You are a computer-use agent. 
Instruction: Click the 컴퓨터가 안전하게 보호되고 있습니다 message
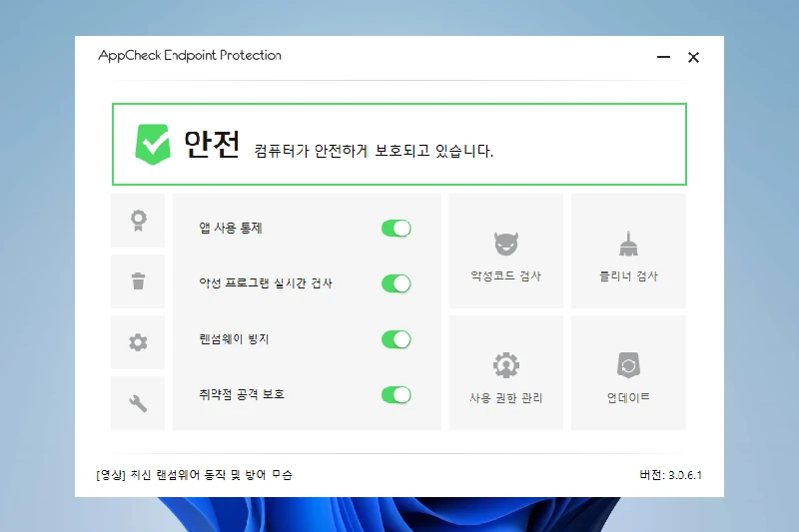point(374,151)
